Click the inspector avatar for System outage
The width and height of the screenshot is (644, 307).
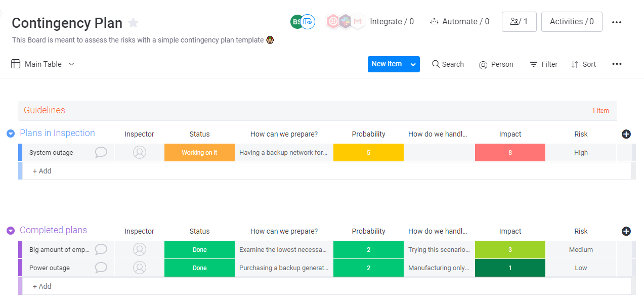[140, 152]
